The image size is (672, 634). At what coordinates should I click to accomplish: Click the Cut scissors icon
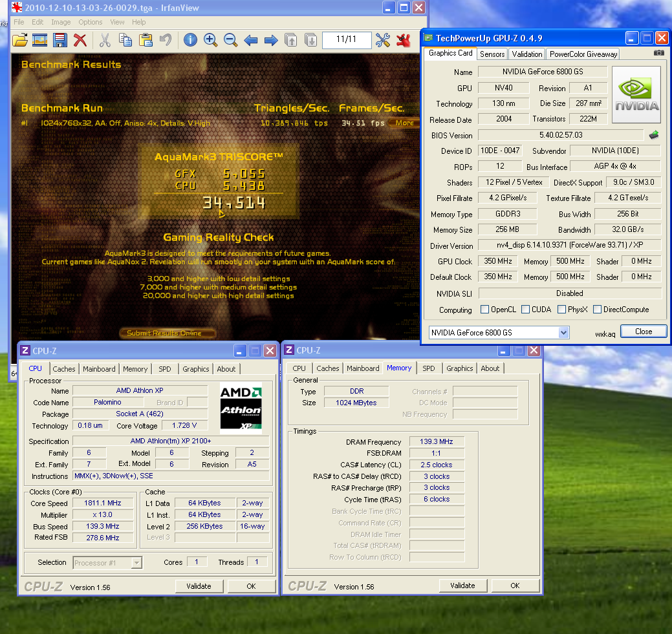105,40
